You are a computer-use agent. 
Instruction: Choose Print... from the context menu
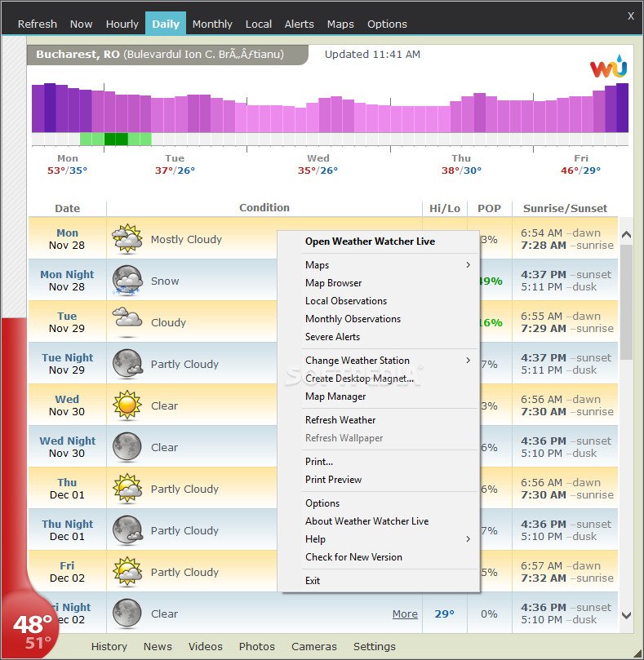point(319,462)
